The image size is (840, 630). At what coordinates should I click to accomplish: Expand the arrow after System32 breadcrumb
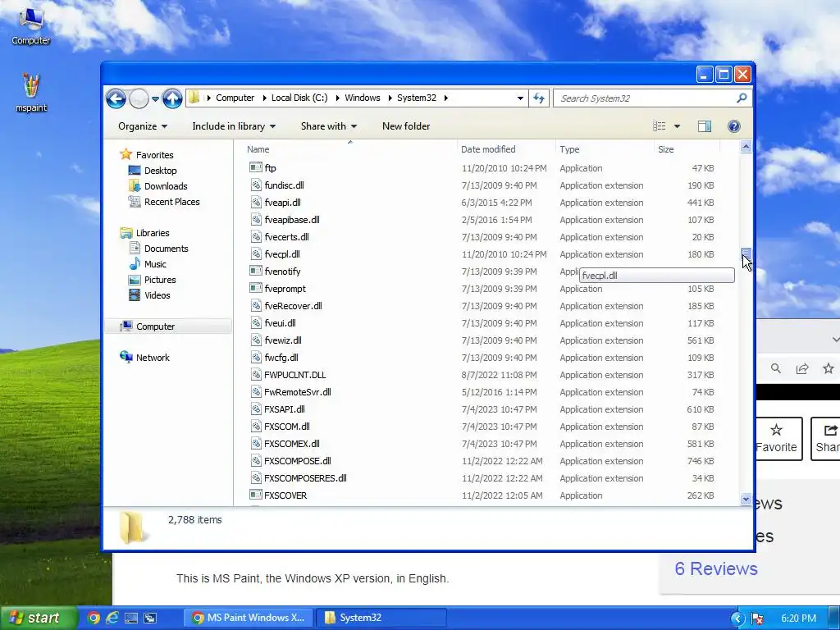pyautogui.click(x=445, y=98)
